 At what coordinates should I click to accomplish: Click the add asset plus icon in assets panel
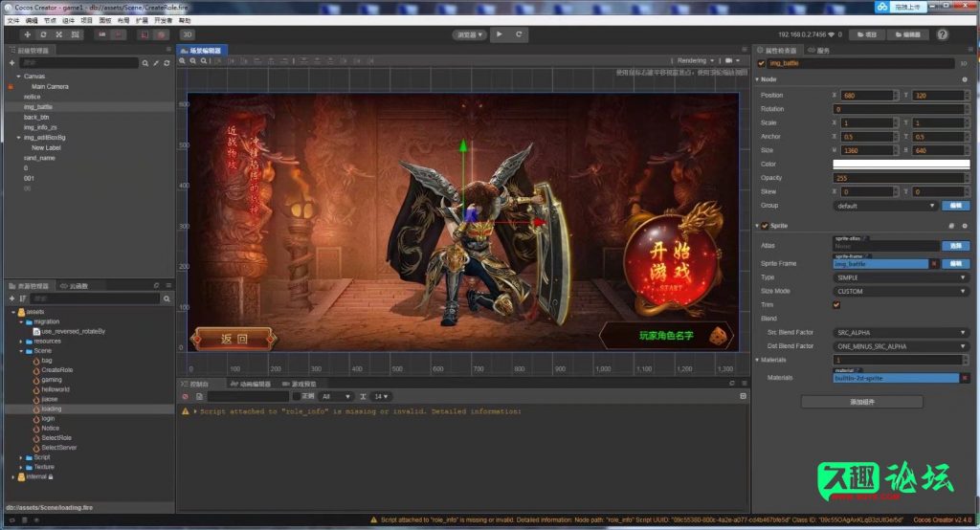(11, 298)
